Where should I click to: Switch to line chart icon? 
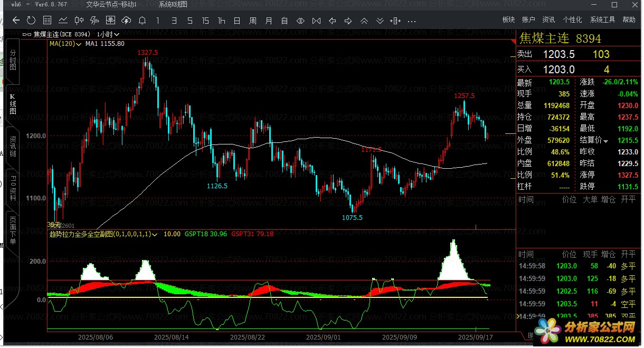(63, 21)
